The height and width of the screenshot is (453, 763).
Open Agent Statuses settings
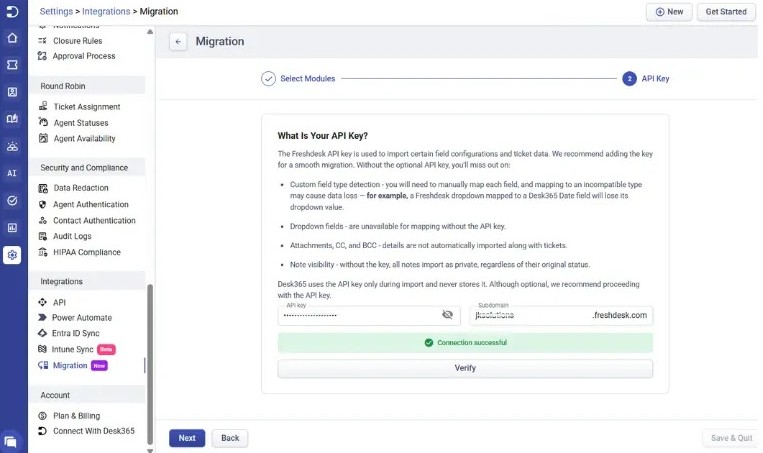[x=81, y=123]
